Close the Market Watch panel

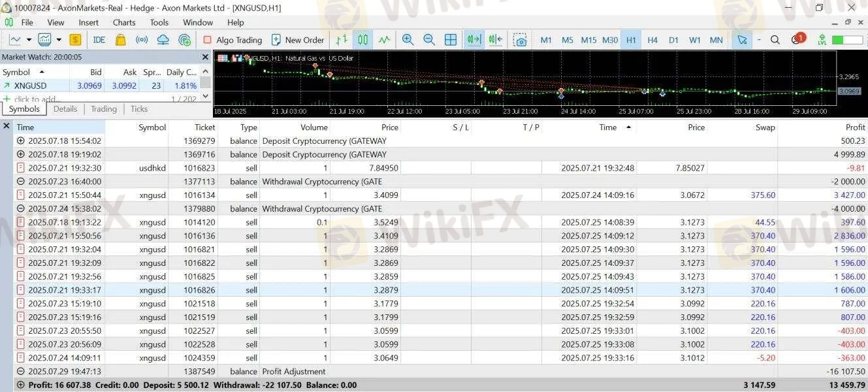click(205, 57)
